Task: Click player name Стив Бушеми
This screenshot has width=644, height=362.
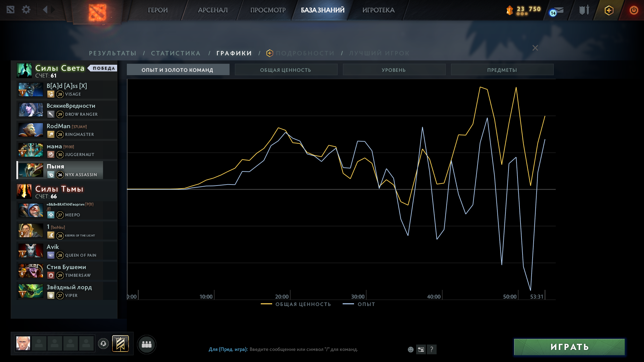Action: (x=66, y=267)
